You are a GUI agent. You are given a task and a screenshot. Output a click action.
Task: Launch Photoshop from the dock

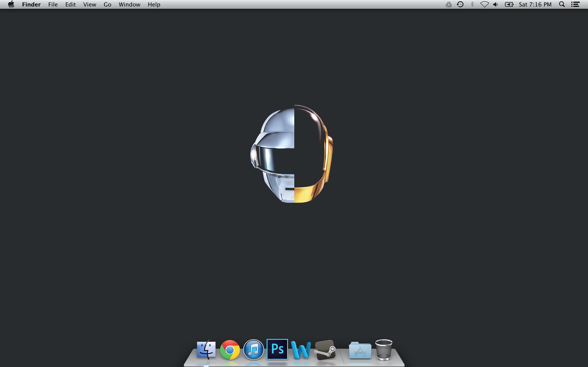[277, 349]
